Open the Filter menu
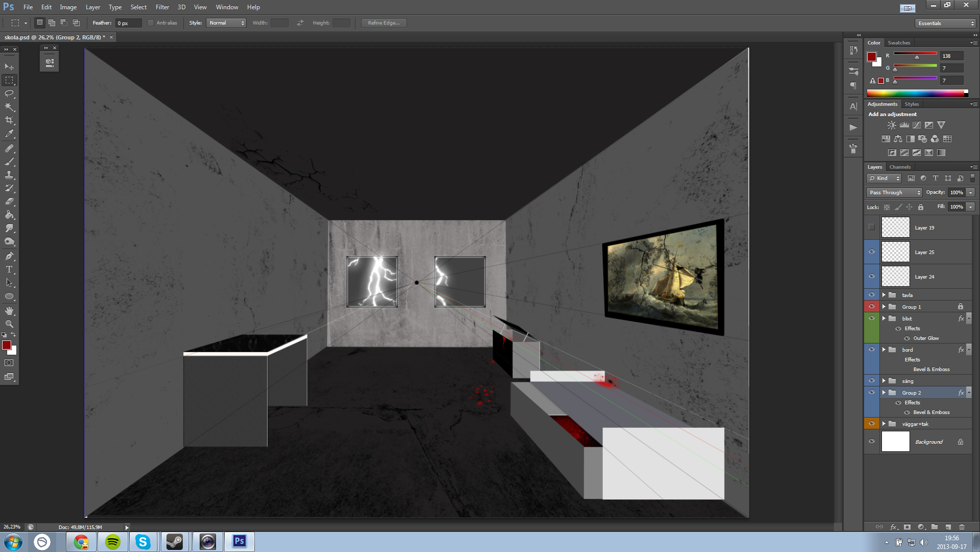The width and height of the screenshot is (980, 552). point(162,7)
